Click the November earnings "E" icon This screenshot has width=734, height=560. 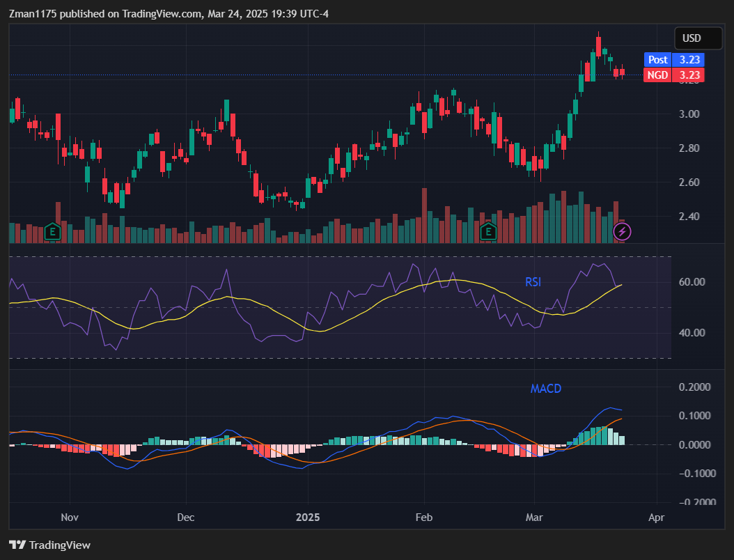point(52,232)
